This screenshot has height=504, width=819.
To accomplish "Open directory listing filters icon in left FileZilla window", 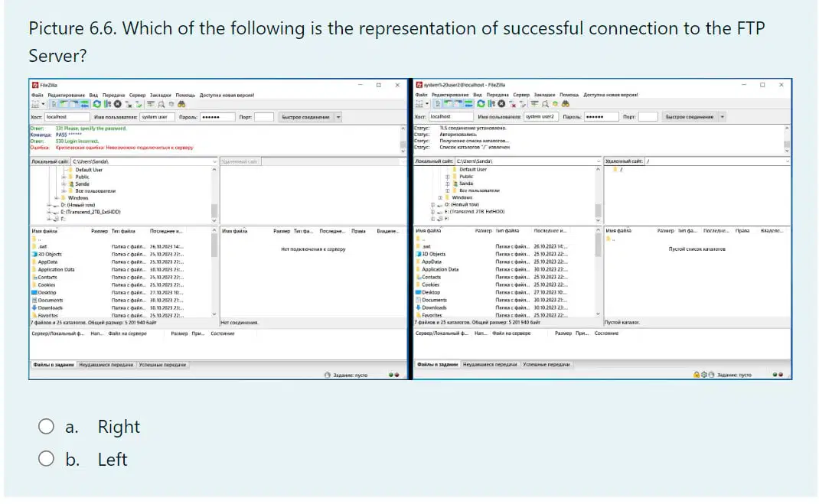I will click(x=151, y=104).
